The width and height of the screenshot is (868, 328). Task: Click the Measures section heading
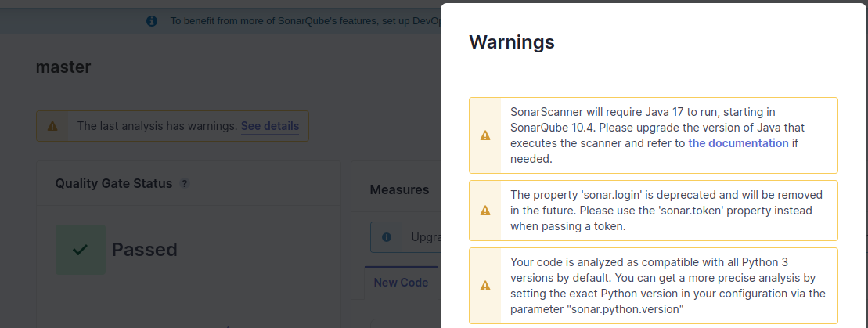click(399, 189)
